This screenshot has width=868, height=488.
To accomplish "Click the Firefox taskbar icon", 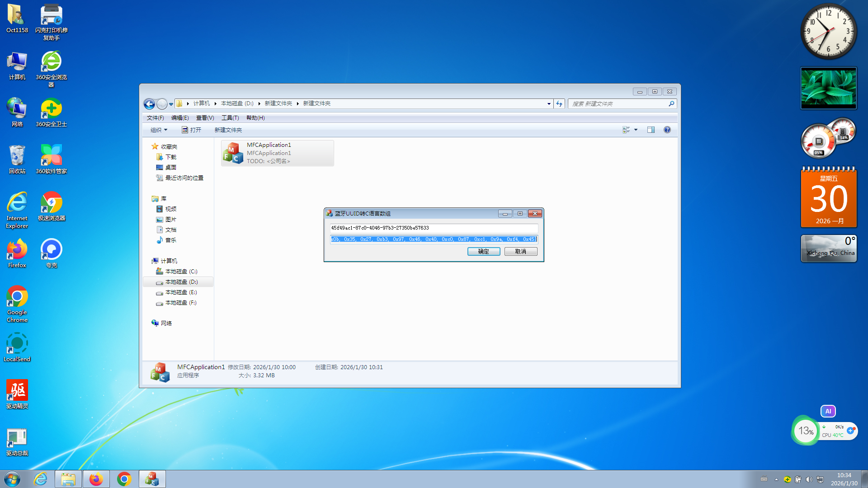I will point(96,479).
